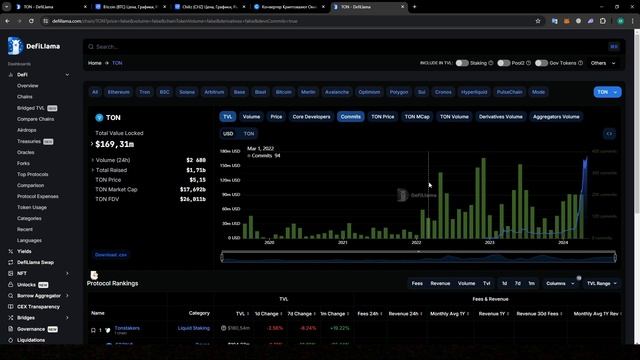Open the Yields sidebar section
This screenshot has width=640, height=360.
(24, 251)
